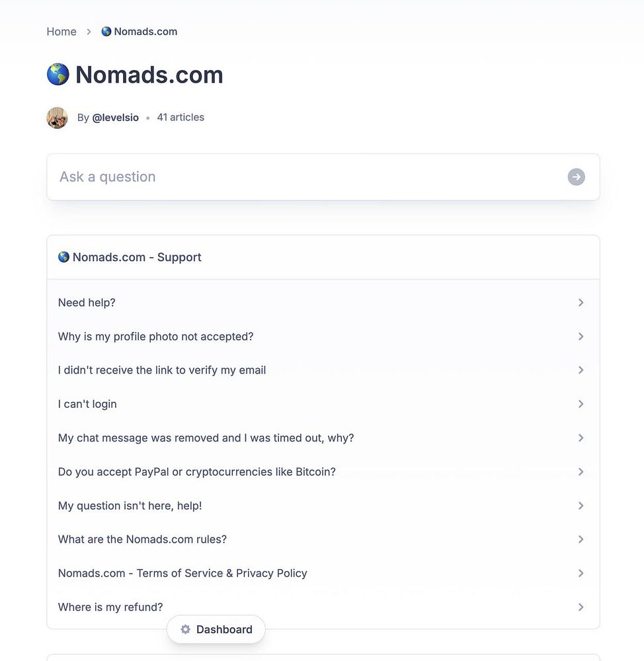Open chevron beside "I can't login"
The width and height of the screenshot is (644, 661).
point(581,404)
